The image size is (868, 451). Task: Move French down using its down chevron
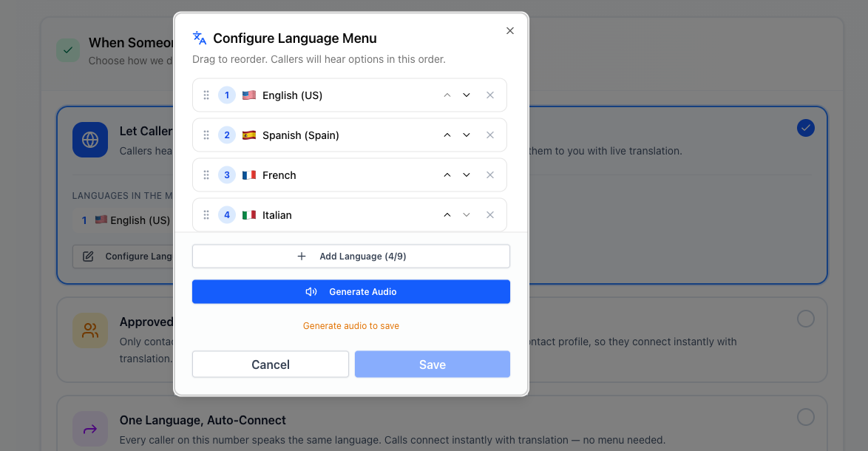(467, 174)
